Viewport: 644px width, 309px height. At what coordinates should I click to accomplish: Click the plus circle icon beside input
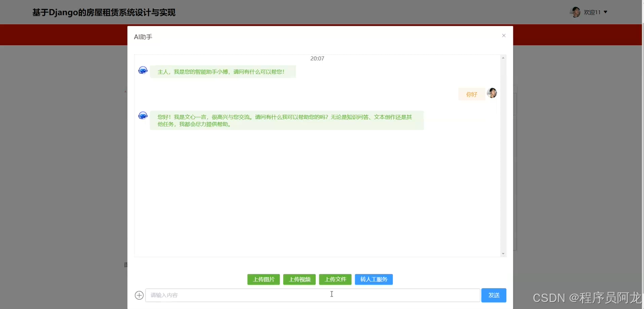tap(139, 295)
